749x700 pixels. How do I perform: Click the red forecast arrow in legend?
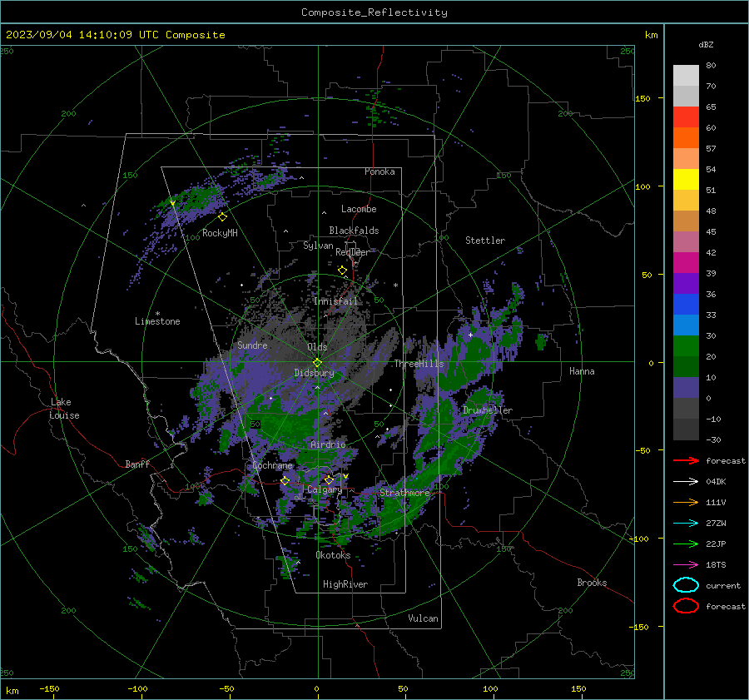point(686,460)
